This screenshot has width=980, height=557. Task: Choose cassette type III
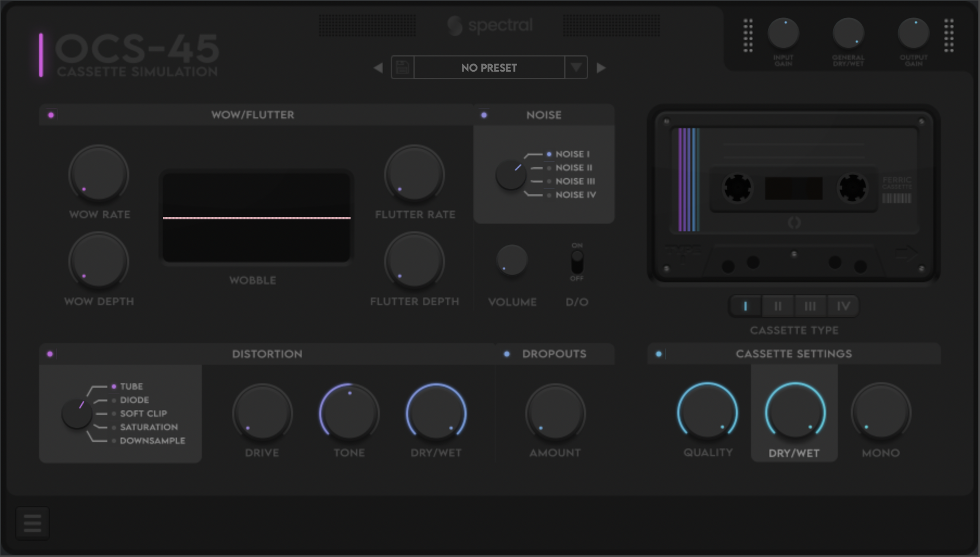[x=810, y=306]
